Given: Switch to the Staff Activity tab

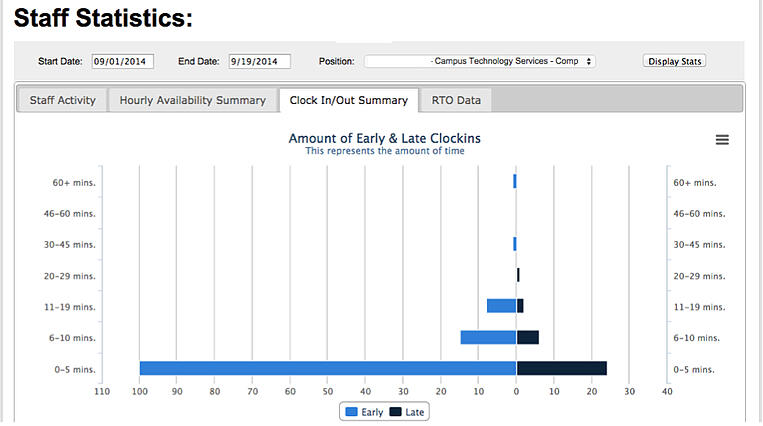Looking at the screenshot, I should (63, 100).
